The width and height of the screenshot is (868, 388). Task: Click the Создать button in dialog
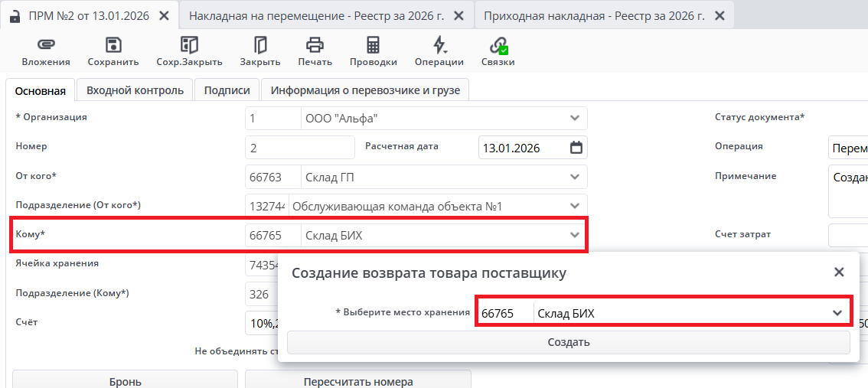(569, 343)
